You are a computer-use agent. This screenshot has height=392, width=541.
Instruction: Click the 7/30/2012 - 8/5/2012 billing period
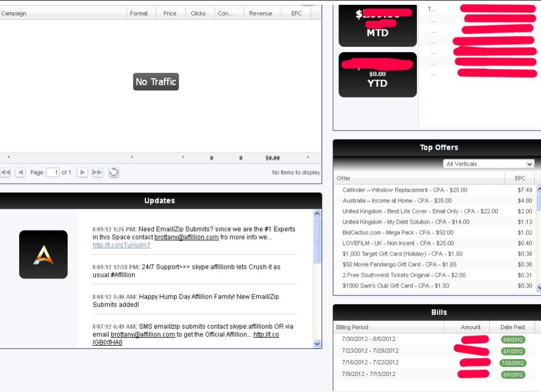(368, 339)
